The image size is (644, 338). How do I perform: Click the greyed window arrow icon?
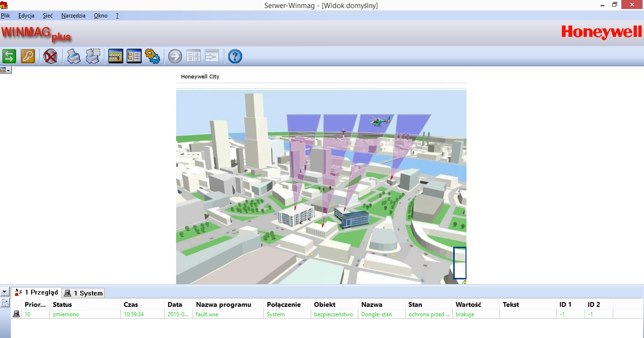click(x=212, y=56)
